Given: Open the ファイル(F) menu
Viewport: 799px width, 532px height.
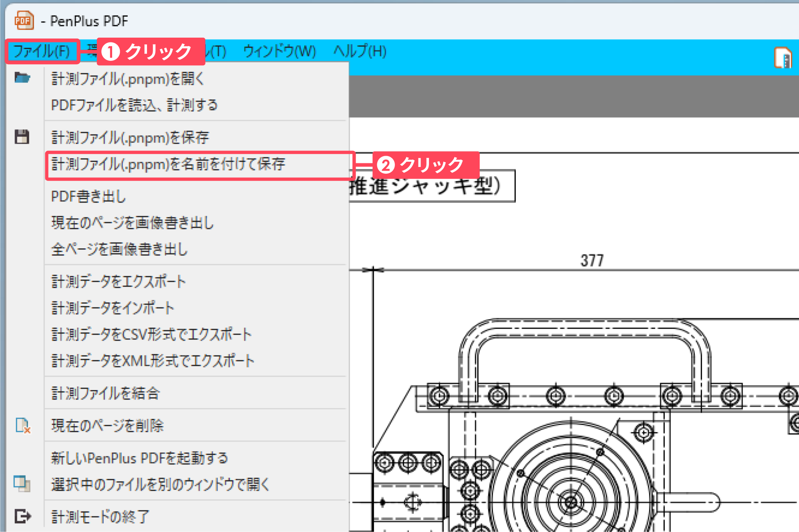Looking at the screenshot, I should (x=42, y=51).
